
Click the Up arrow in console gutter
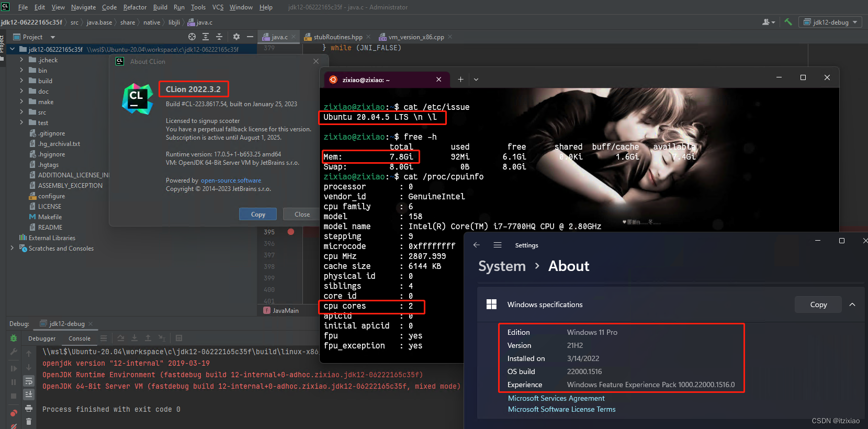click(x=29, y=354)
